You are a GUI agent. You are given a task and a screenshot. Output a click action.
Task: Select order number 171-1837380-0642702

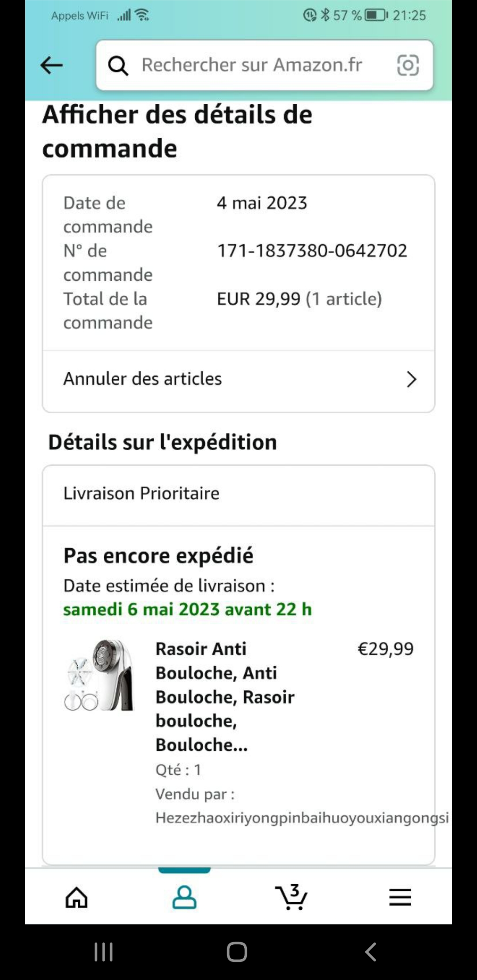[x=312, y=251]
